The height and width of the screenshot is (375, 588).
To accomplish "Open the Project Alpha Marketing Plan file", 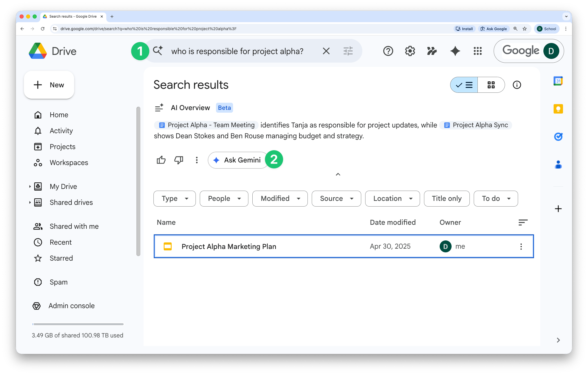I will coord(229,247).
